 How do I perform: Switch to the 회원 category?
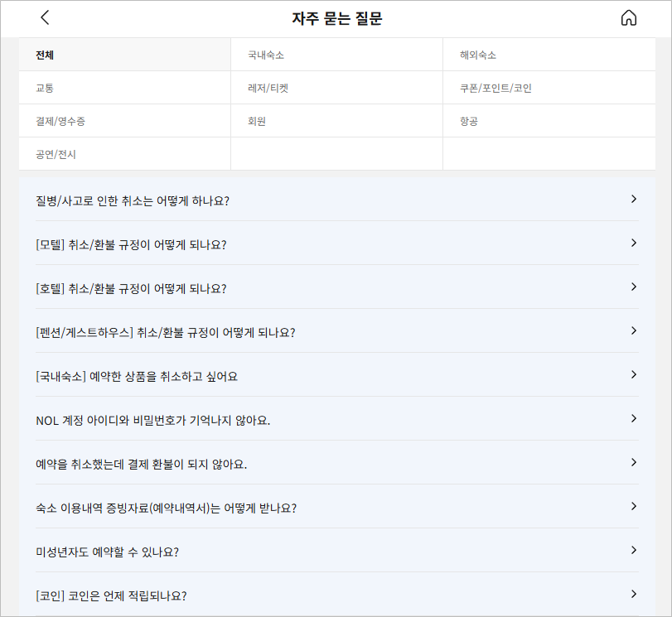[x=336, y=122]
